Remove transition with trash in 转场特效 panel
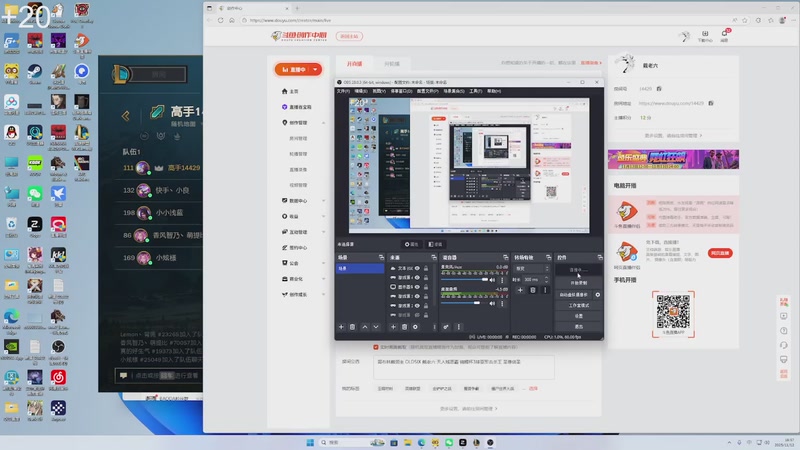This screenshot has width=800, height=450. (533, 290)
